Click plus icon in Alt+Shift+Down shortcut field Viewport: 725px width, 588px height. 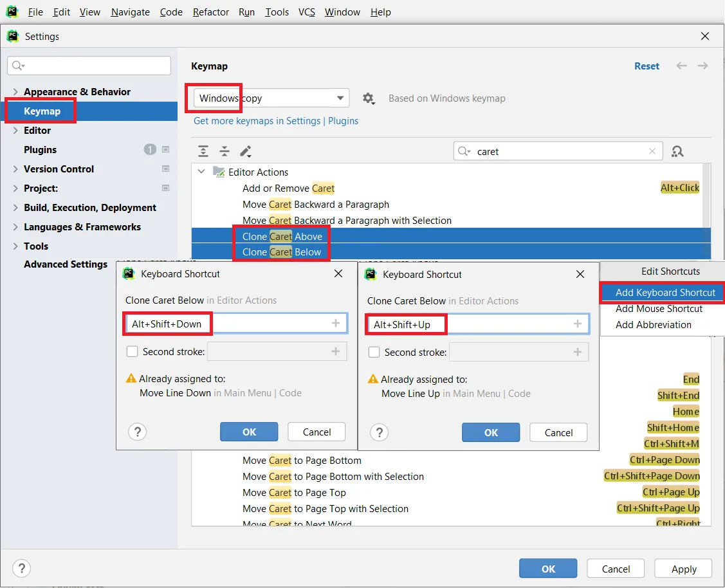pos(336,323)
